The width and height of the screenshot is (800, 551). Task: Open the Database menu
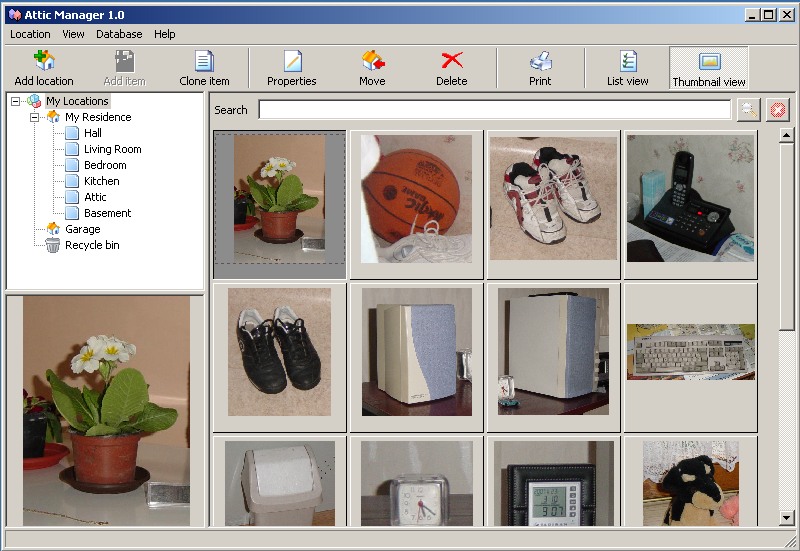(x=119, y=34)
